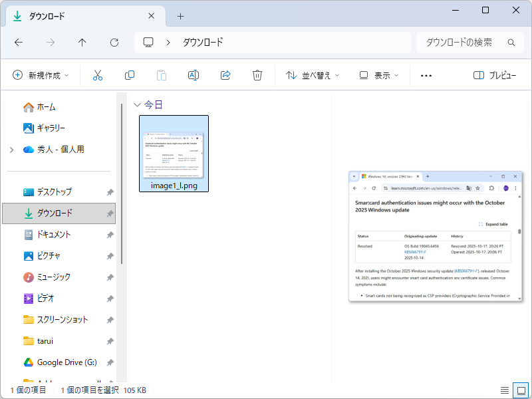532x399 pixels.
Task: Select the Rename icon
Action: coord(193,74)
